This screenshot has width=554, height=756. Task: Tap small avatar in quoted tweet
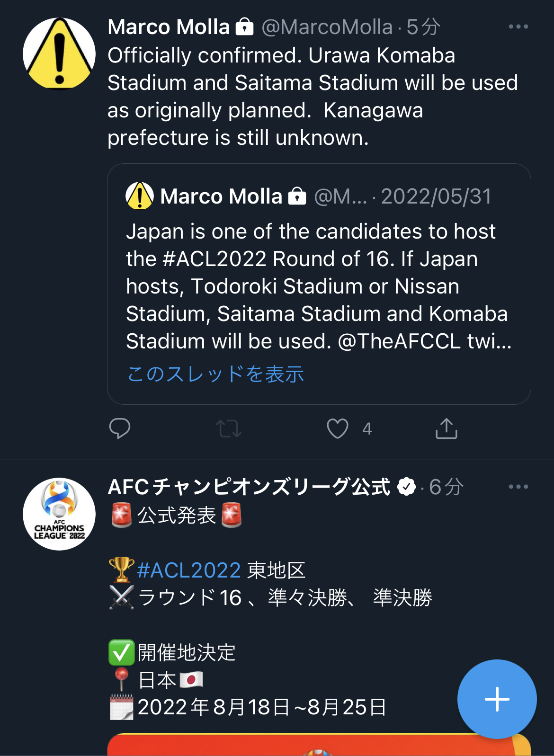(140, 196)
